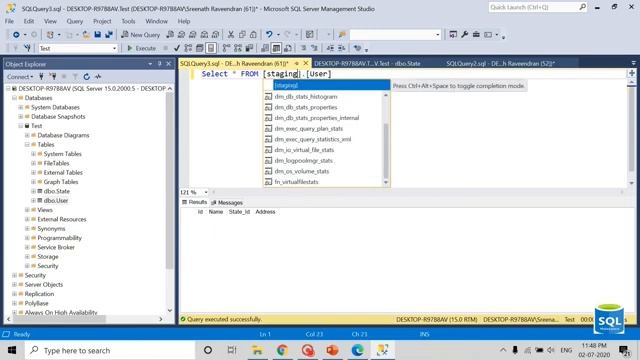Select Results to Text icon

(x=265, y=48)
